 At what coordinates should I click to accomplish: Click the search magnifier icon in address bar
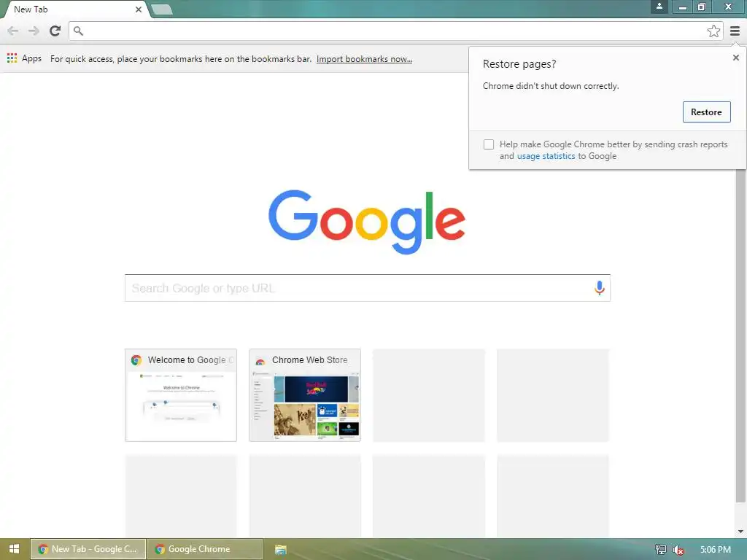pyautogui.click(x=78, y=31)
